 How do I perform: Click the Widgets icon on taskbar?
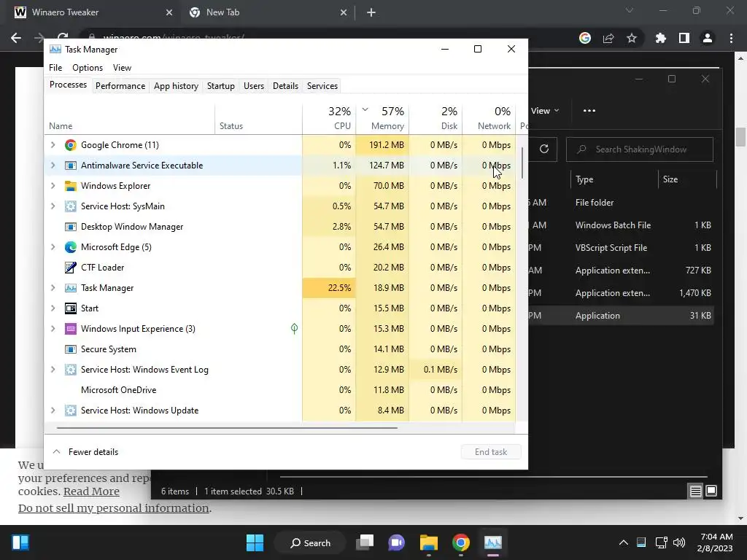[x=20, y=542]
